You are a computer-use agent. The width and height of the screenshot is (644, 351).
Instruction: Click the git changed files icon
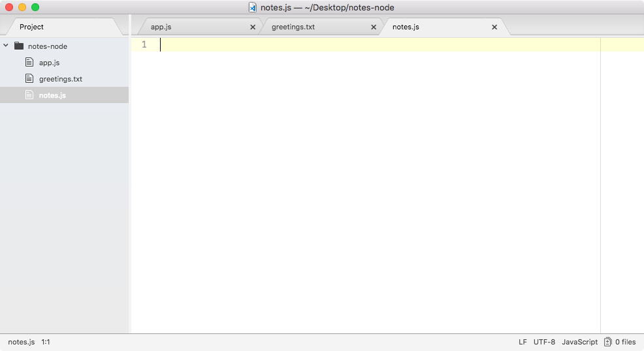coord(608,342)
